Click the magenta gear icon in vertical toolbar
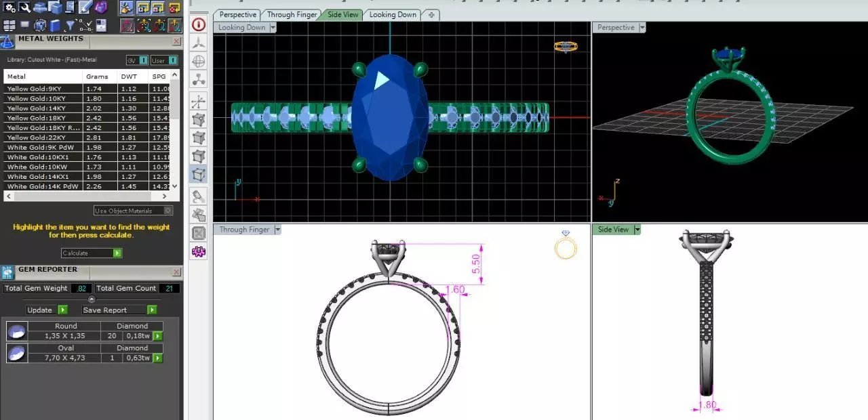The height and width of the screenshot is (420, 868). [x=199, y=252]
